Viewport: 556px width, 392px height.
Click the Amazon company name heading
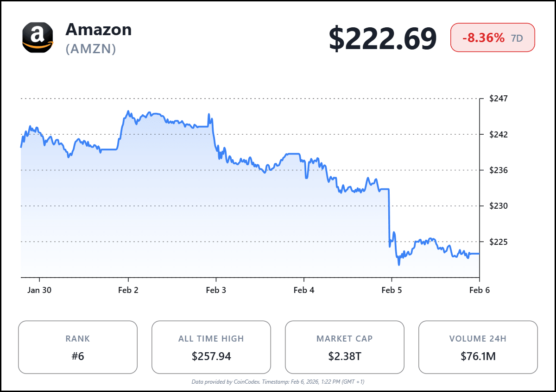99,30
